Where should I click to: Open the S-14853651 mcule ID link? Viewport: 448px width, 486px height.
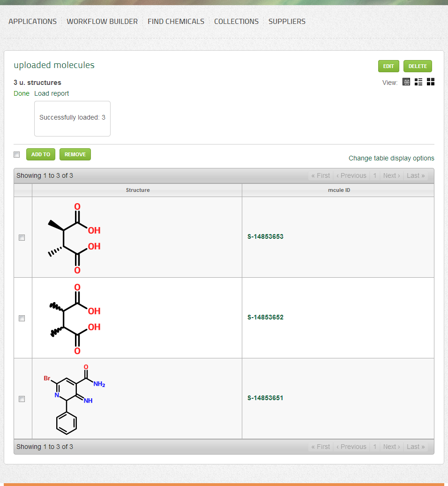click(265, 398)
